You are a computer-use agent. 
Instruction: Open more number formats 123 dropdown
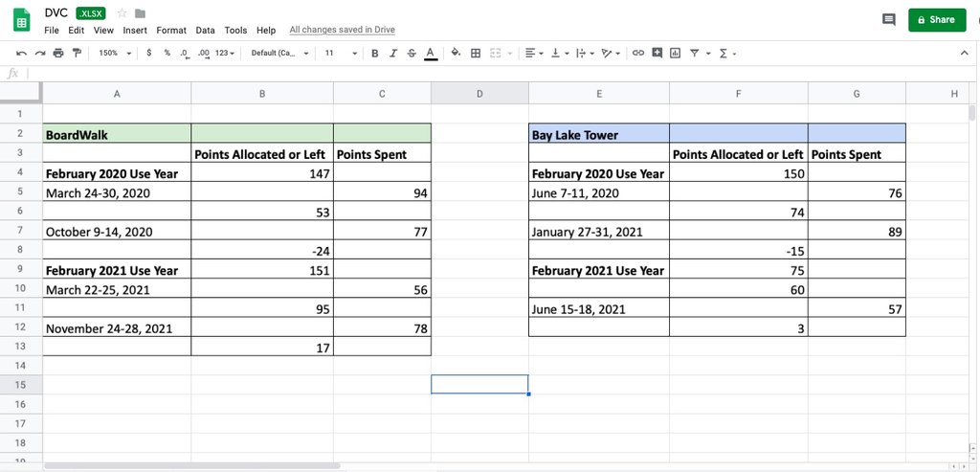click(225, 54)
